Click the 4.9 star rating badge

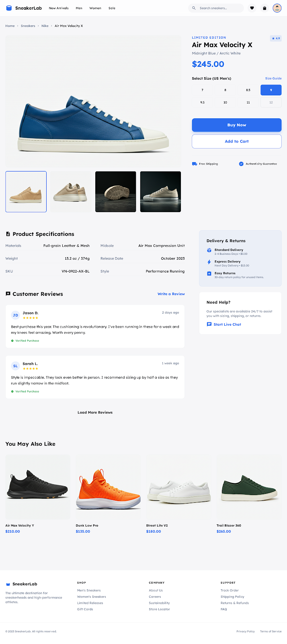pyautogui.click(x=276, y=39)
